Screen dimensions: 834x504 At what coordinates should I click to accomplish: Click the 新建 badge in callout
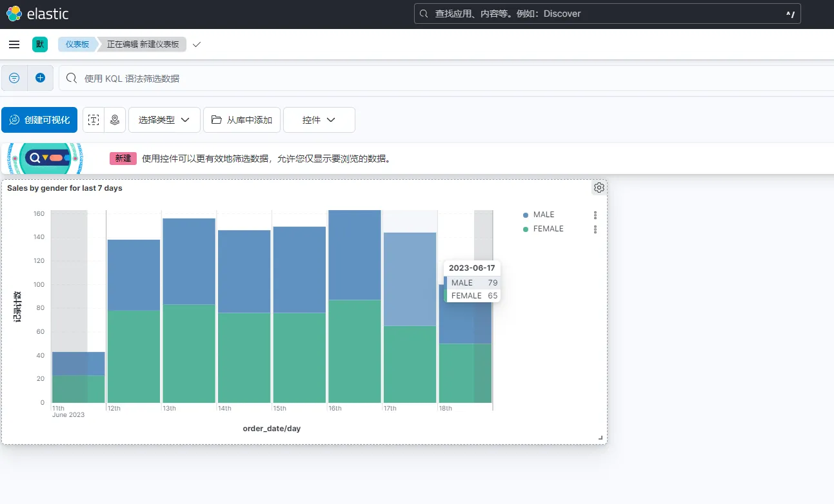click(123, 159)
